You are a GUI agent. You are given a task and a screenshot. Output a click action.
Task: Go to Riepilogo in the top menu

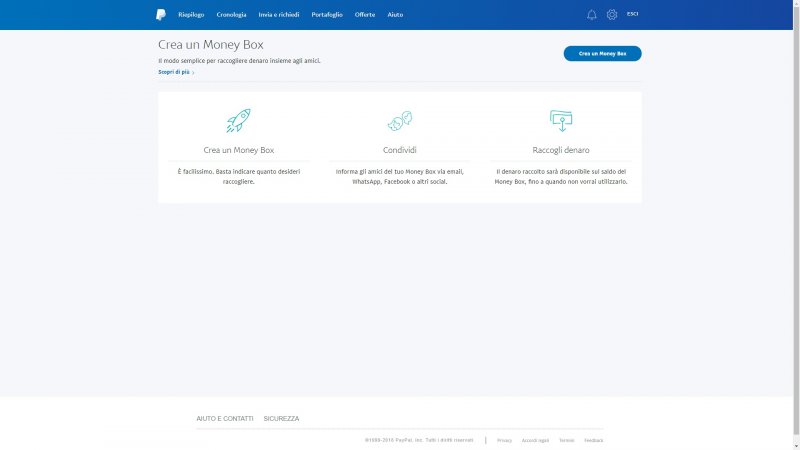(191, 15)
